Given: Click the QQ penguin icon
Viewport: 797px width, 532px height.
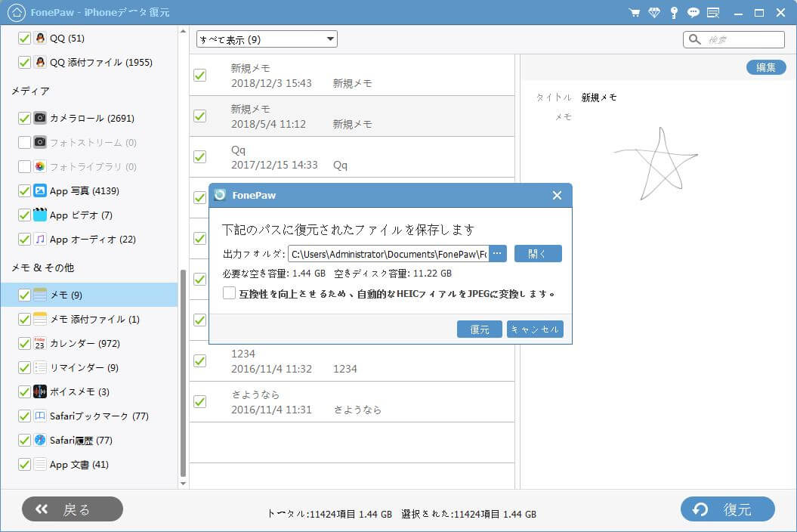Looking at the screenshot, I should pos(40,38).
